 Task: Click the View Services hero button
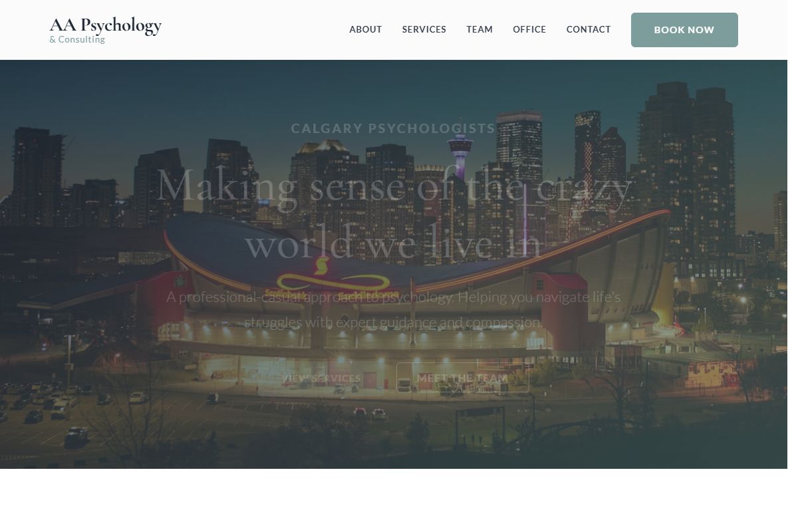point(321,378)
